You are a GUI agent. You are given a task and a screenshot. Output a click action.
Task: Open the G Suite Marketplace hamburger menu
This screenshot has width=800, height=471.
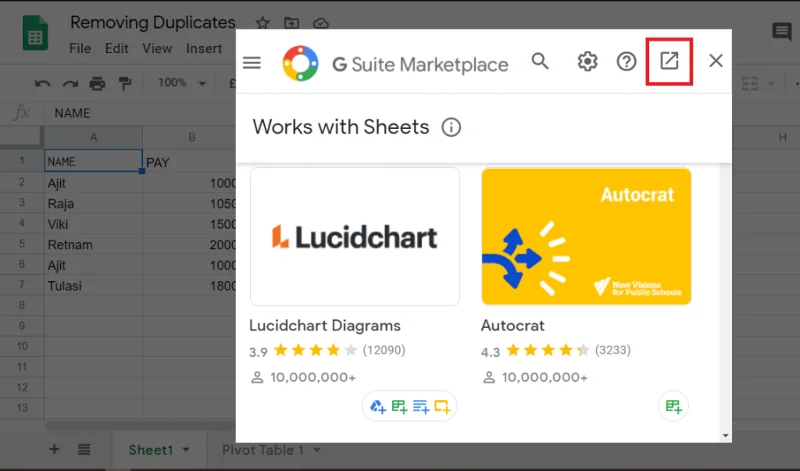tap(252, 62)
